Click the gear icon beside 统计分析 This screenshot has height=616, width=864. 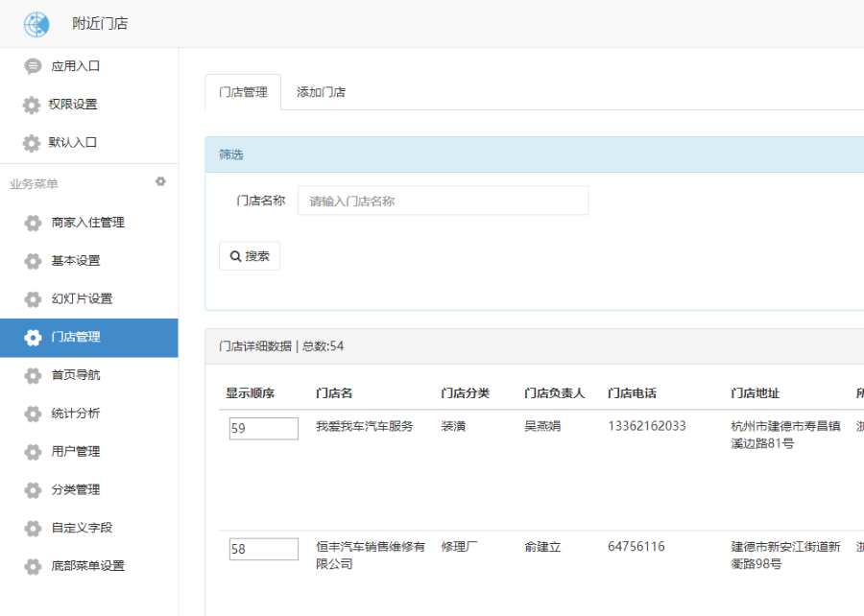[33, 414]
